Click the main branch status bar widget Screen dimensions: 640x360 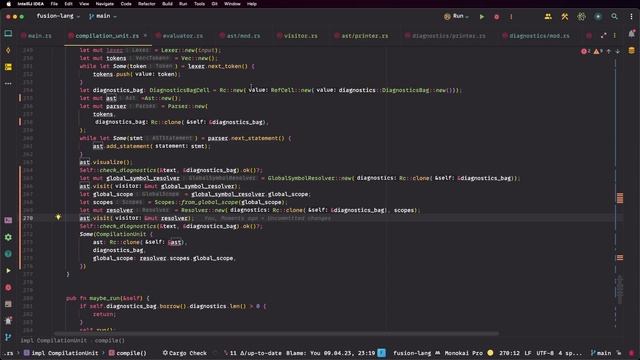point(601,353)
